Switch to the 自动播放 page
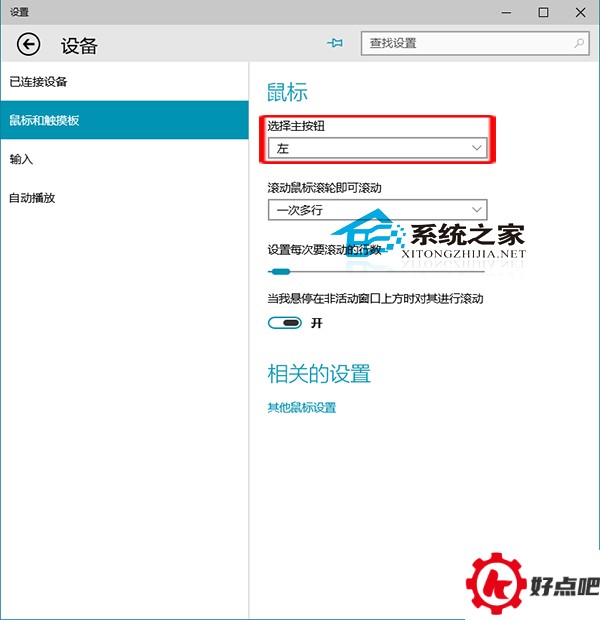 pos(124,198)
